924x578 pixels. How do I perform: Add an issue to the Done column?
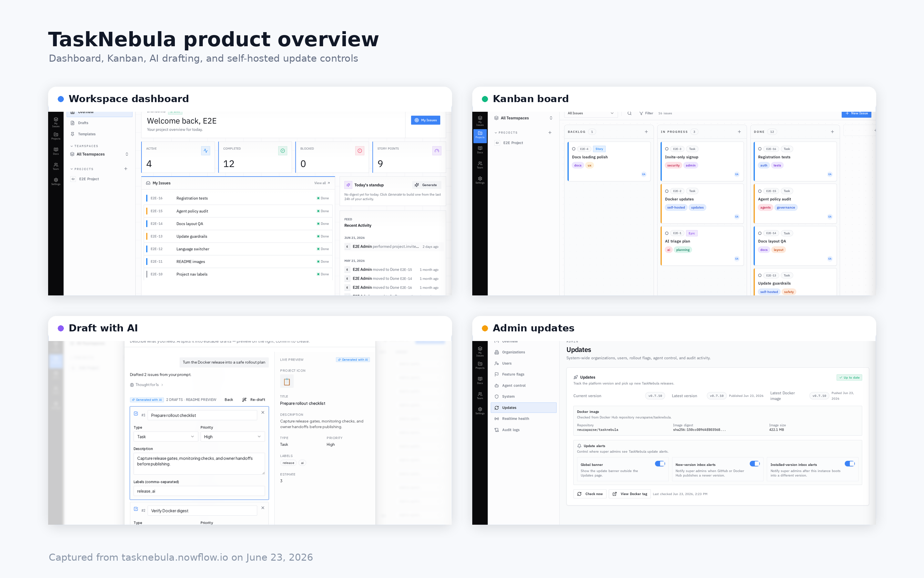832,132
